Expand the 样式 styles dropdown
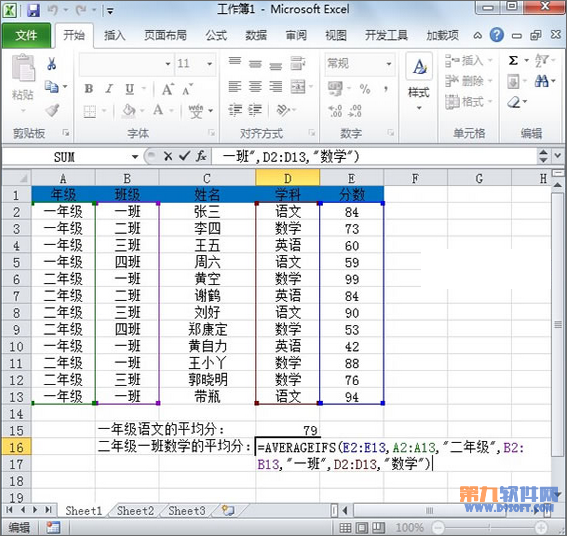This screenshot has width=567, height=536. click(x=419, y=108)
